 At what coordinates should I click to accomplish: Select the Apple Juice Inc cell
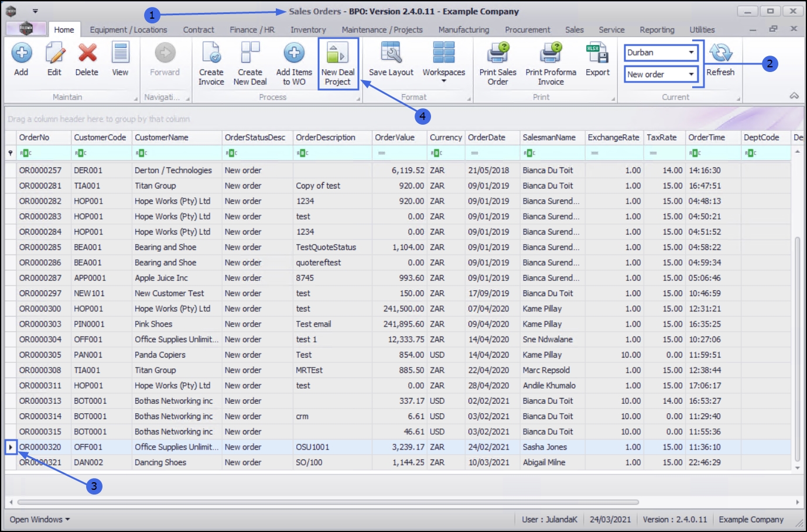click(177, 278)
